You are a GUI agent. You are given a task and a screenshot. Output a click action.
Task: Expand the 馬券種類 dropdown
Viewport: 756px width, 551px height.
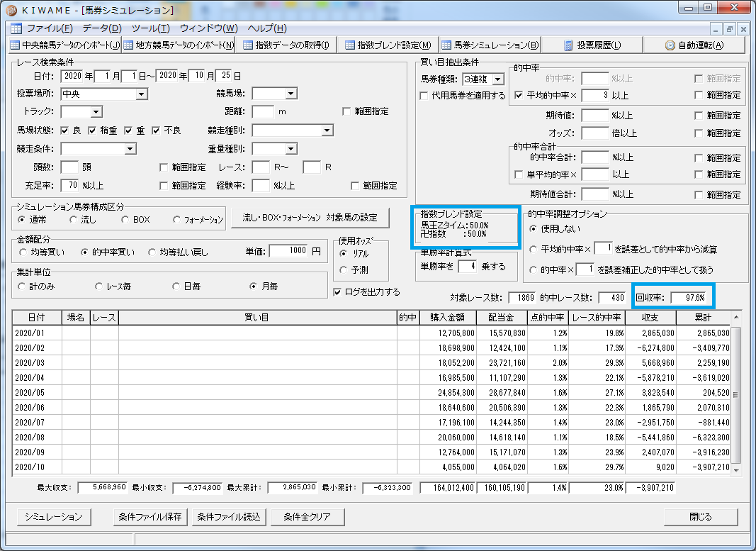point(498,79)
